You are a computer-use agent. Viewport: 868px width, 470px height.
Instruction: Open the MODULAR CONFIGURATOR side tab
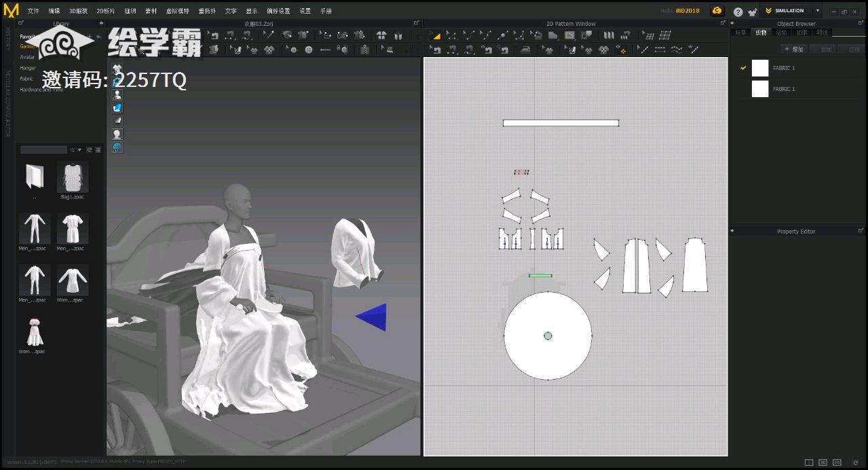pos(7,103)
